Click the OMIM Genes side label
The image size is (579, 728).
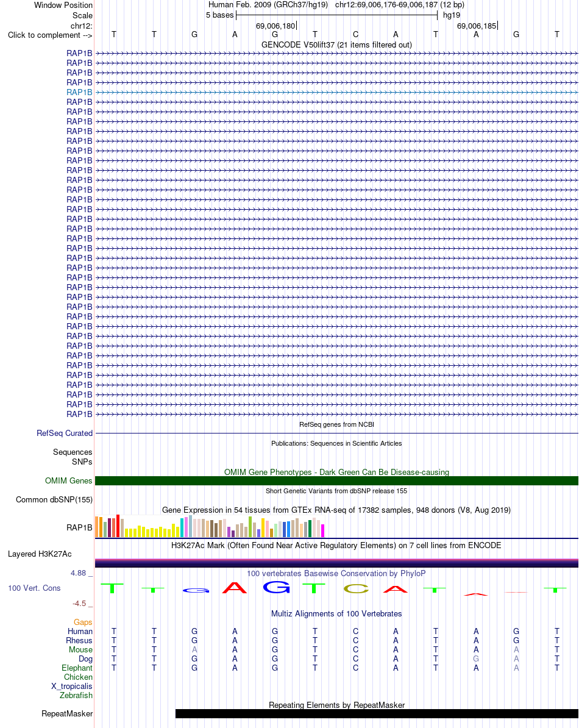coord(68,481)
